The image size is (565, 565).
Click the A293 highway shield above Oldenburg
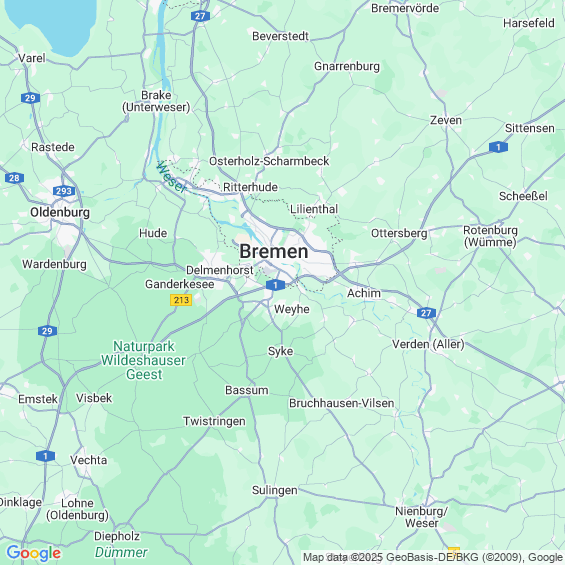coord(64,191)
